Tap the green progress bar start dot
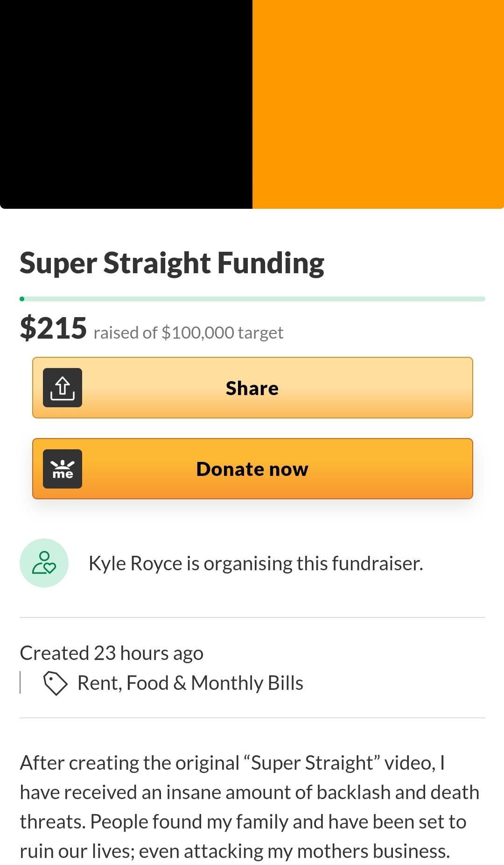The height and width of the screenshot is (865, 504). coord(22,299)
